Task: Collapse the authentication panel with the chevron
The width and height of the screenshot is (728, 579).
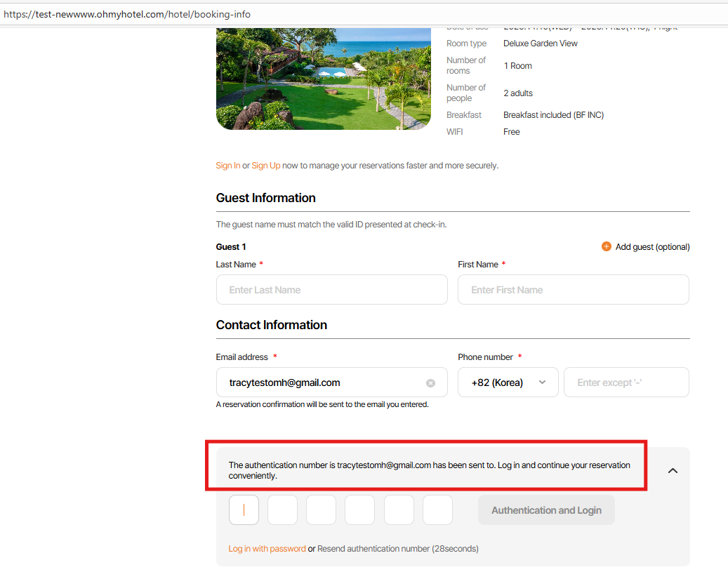Action: (x=673, y=471)
